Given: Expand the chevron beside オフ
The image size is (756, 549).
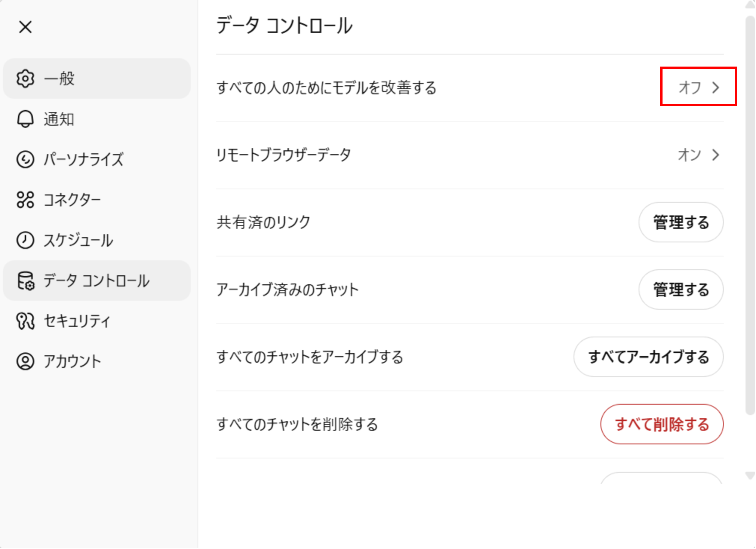Looking at the screenshot, I should 716,88.
